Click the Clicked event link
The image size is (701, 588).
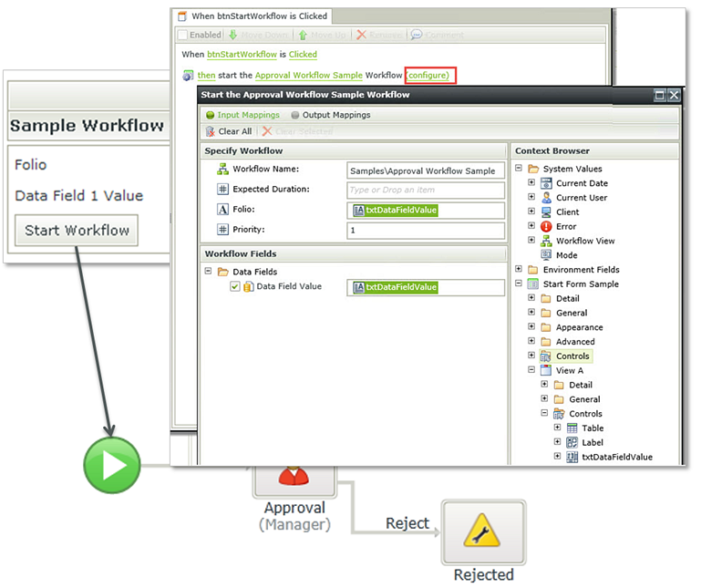(303, 55)
